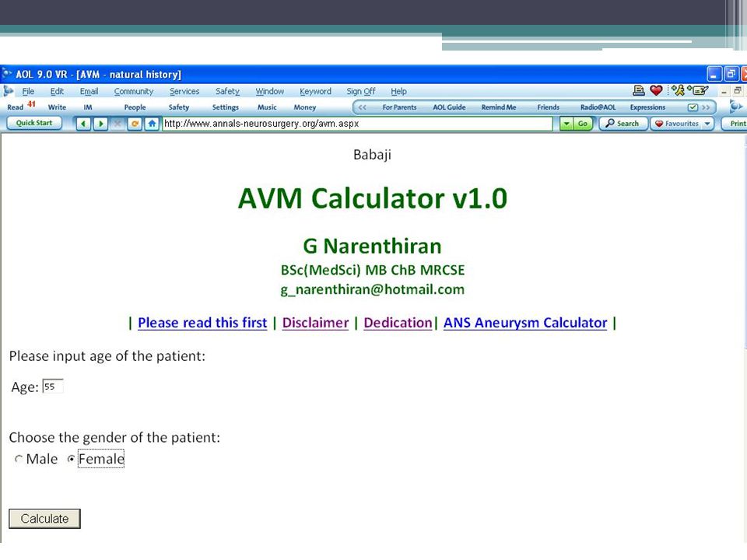Select the Female radio button

pos(71,459)
